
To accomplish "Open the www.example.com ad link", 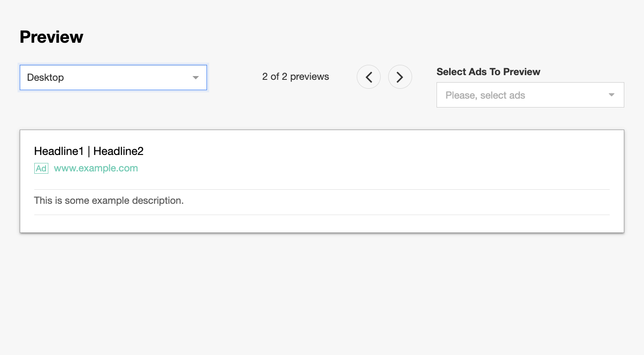I will pyautogui.click(x=96, y=168).
